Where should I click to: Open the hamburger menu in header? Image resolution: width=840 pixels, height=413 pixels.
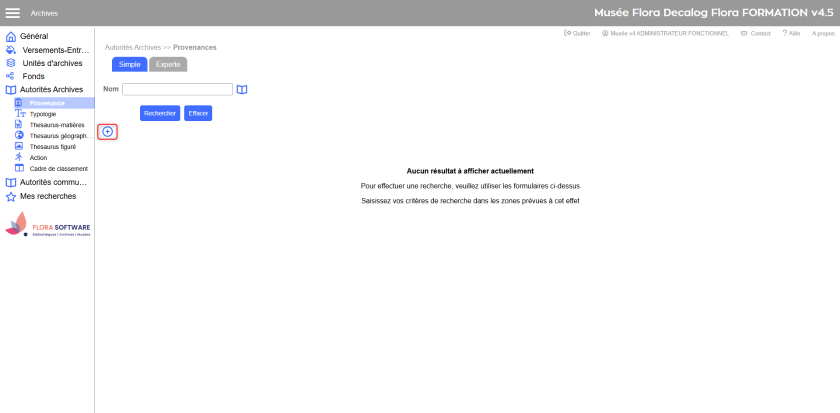pos(13,13)
